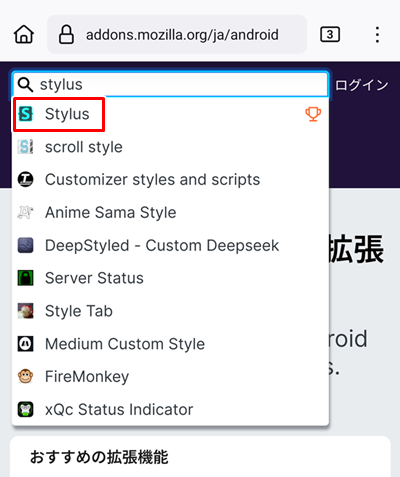This screenshot has width=400, height=477.
Task: Click the Stylus extension icon
Action: pyautogui.click(x=26, y=114)
